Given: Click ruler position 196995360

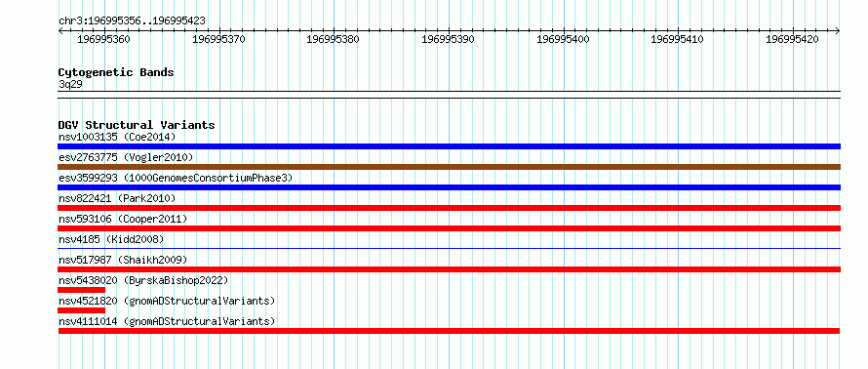Looking at the screenshot, I should pos(103,39).
